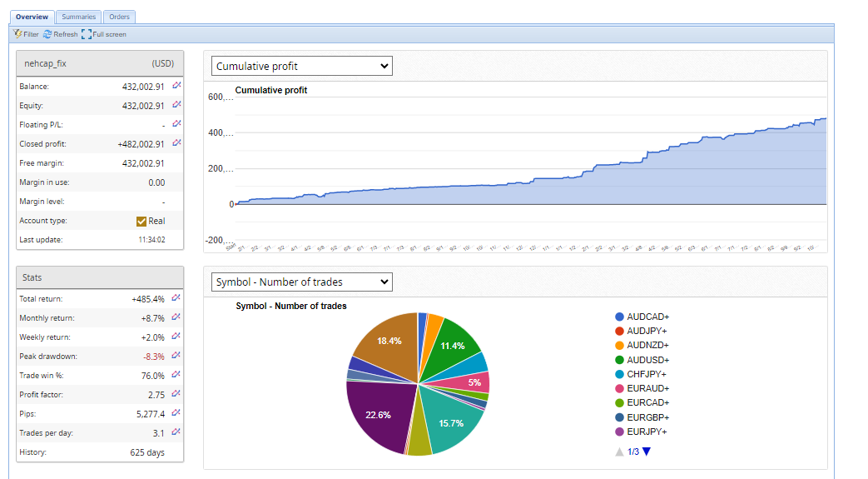
Task: Select the Overview tab
Action: point(32,17)
